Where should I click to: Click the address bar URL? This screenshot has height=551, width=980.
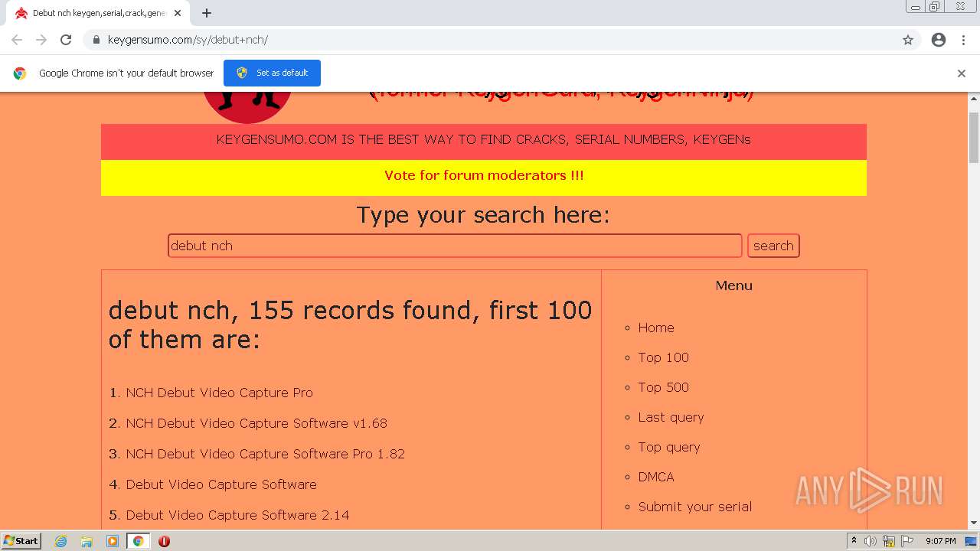coord(188,40)
